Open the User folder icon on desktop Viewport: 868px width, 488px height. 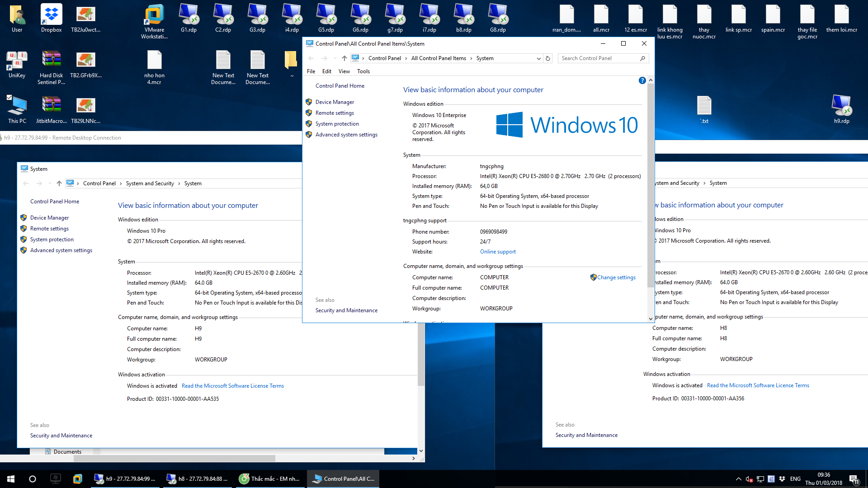pos(17,18)
